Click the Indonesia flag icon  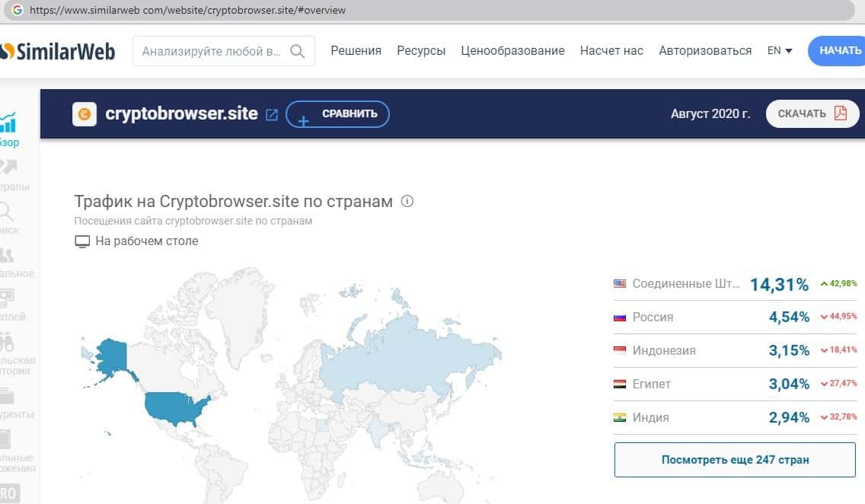620,350
